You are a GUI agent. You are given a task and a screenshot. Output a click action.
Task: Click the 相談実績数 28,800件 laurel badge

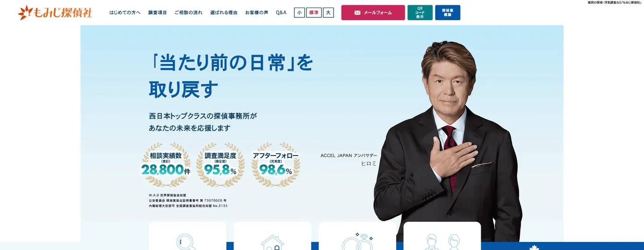pyautogui.click(x=165, y=164)
